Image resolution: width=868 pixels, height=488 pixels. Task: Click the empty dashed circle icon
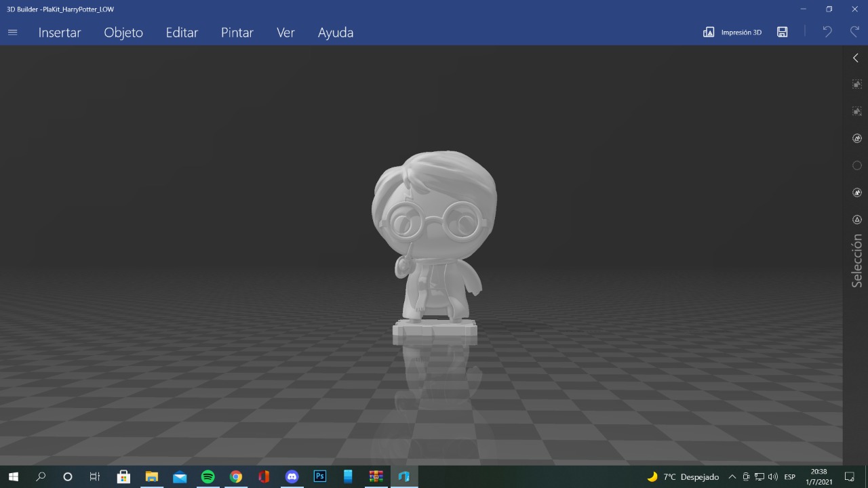(857, 165)
